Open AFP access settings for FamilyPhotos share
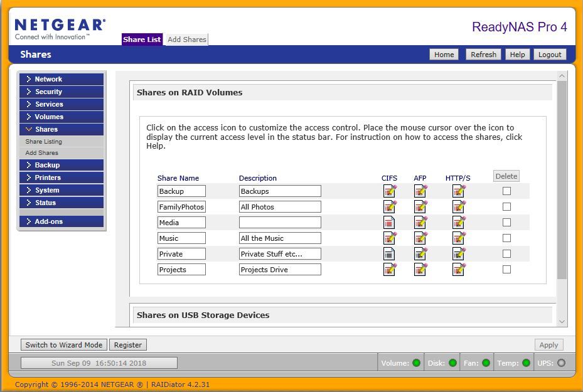 tap(420, 206)
